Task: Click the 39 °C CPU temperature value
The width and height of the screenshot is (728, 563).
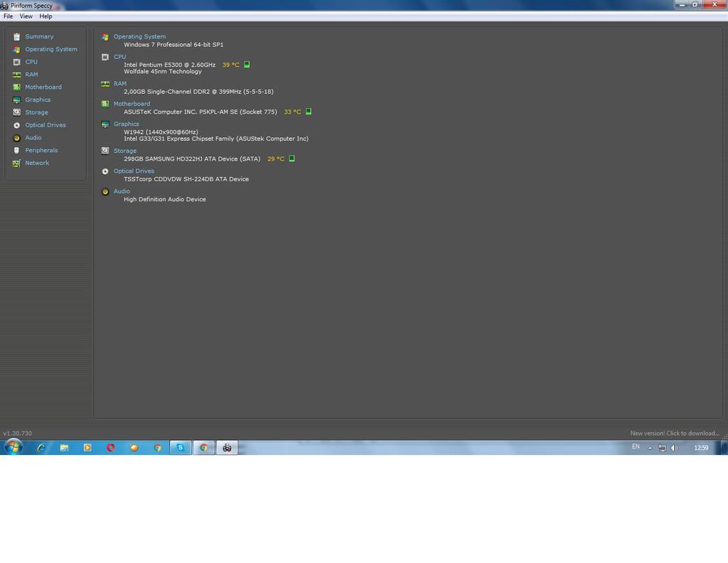Action: click(231, 65)
